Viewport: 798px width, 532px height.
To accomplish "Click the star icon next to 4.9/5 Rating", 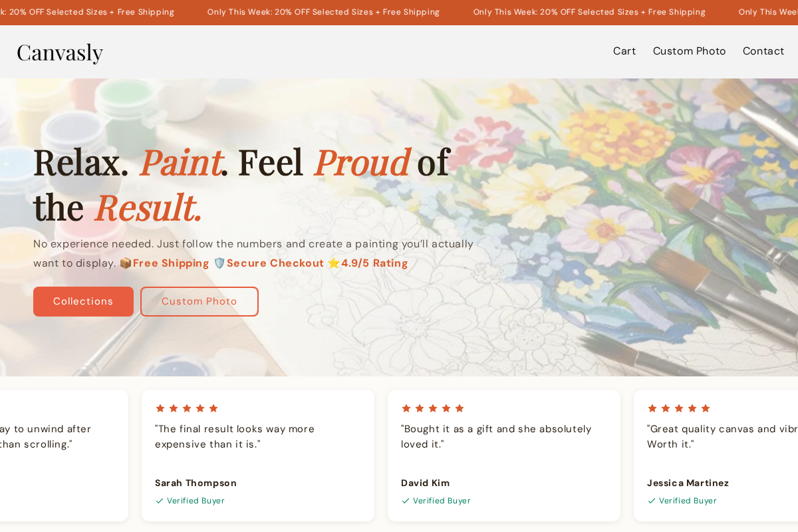I will click(x=334, y=263).
